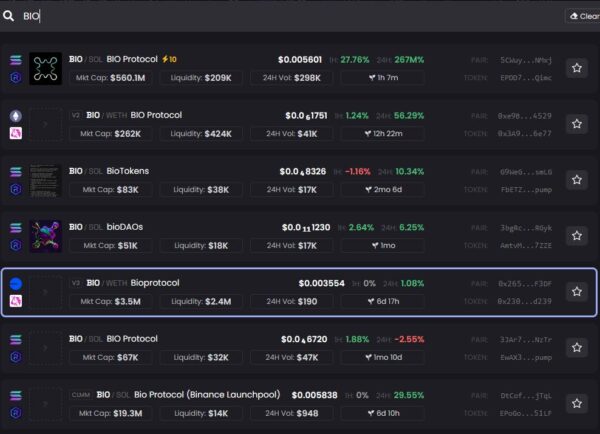Toggle star for BIO/WETH $262K pair
This screenshot has width=600, height=434.
click(577, 124)
